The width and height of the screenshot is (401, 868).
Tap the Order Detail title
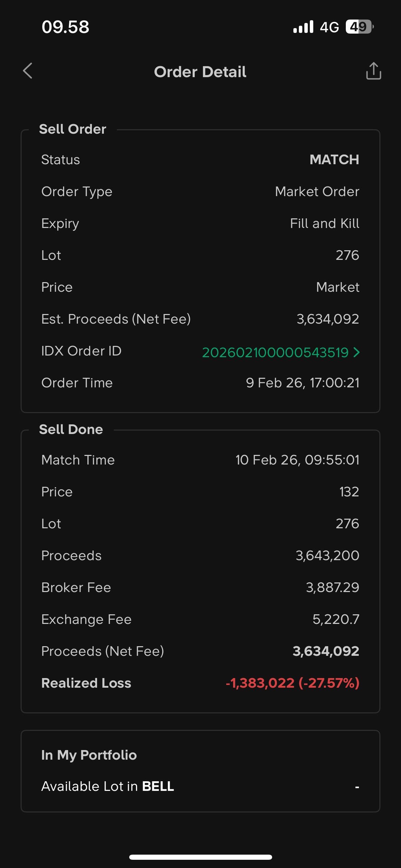[200, 72]
